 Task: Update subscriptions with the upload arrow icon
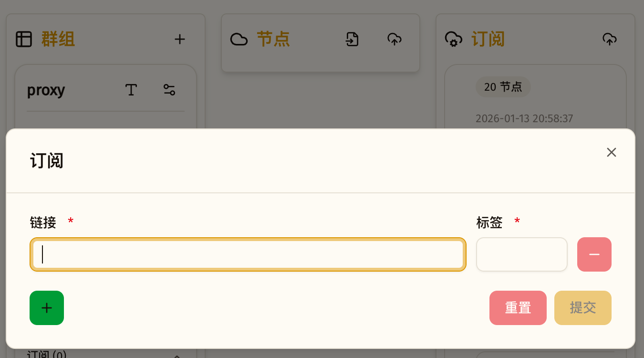click(x=610, y=39)
